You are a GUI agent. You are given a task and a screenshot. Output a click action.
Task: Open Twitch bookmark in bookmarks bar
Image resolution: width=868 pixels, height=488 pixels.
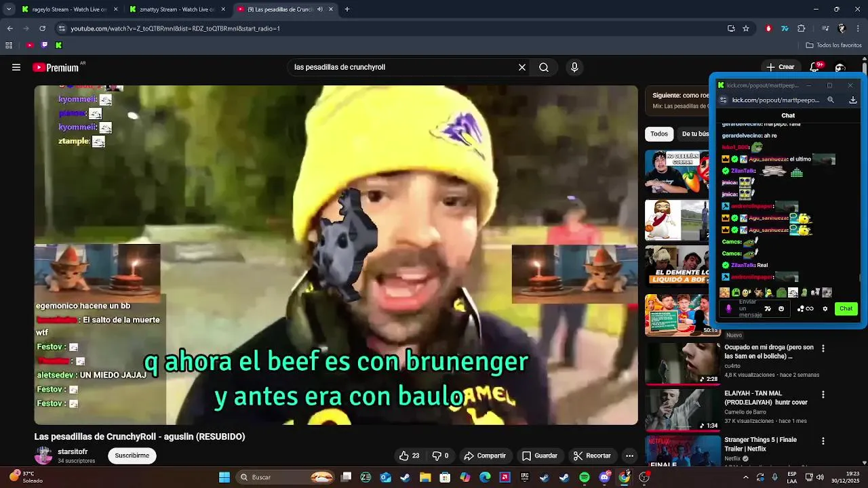point(45,45)
